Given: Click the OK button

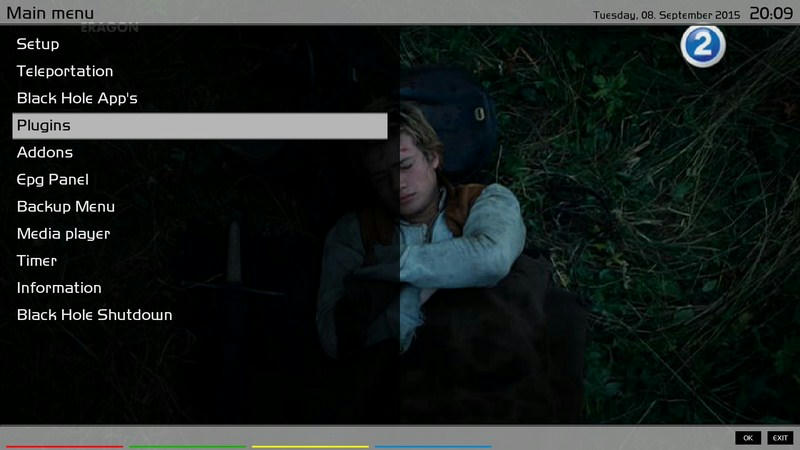Looking at the screenshot, I should (748, 438).
